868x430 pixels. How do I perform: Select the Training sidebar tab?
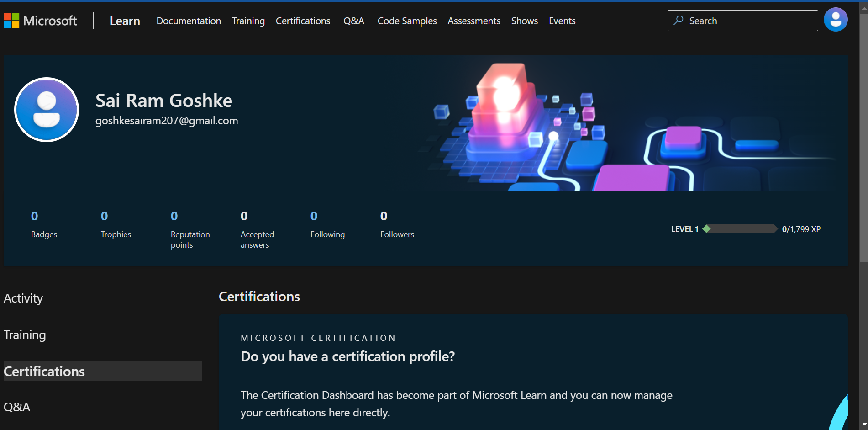25,335
